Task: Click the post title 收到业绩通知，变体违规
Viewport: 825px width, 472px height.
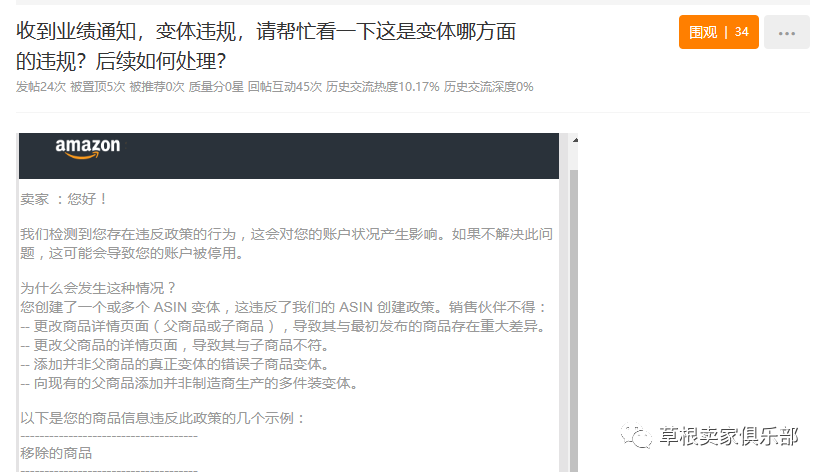Action: pyautogui.click(x=266, y=46)
